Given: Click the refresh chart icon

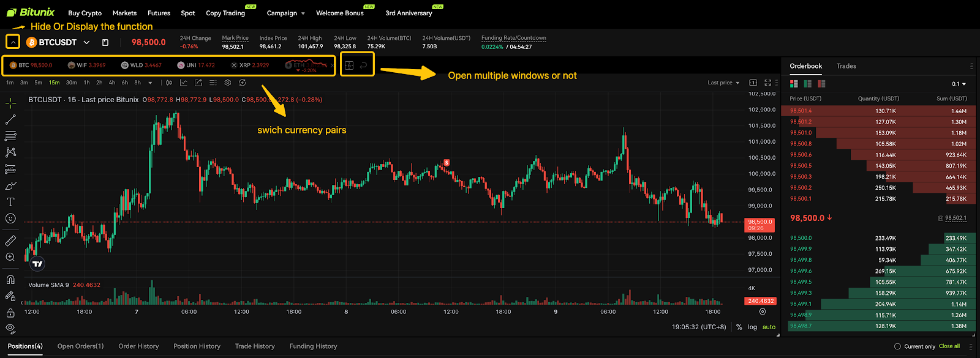Looking at the screenshot, I should pos(243,83).
